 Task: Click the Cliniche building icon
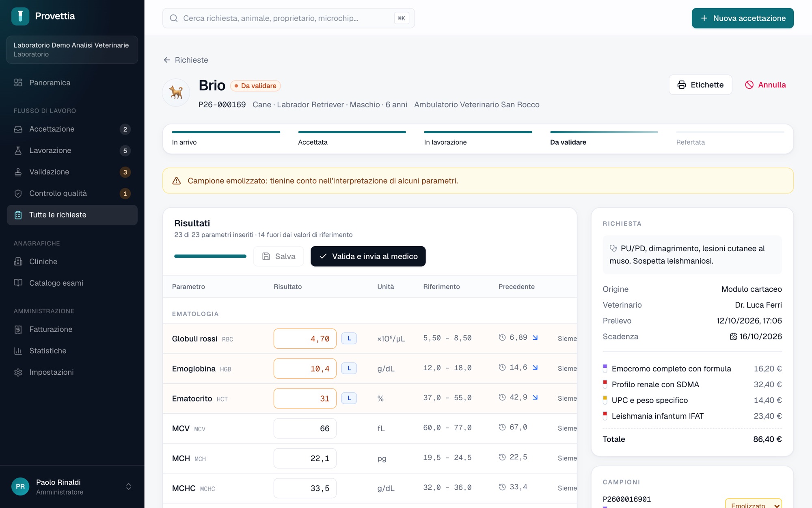[x=18, y=261]
